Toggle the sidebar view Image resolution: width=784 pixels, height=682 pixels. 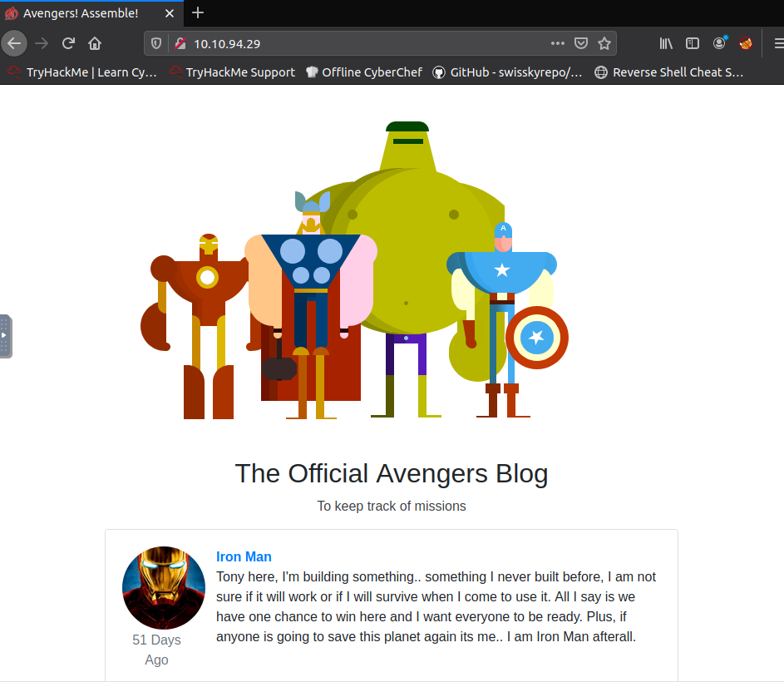[x=693, y=43]
